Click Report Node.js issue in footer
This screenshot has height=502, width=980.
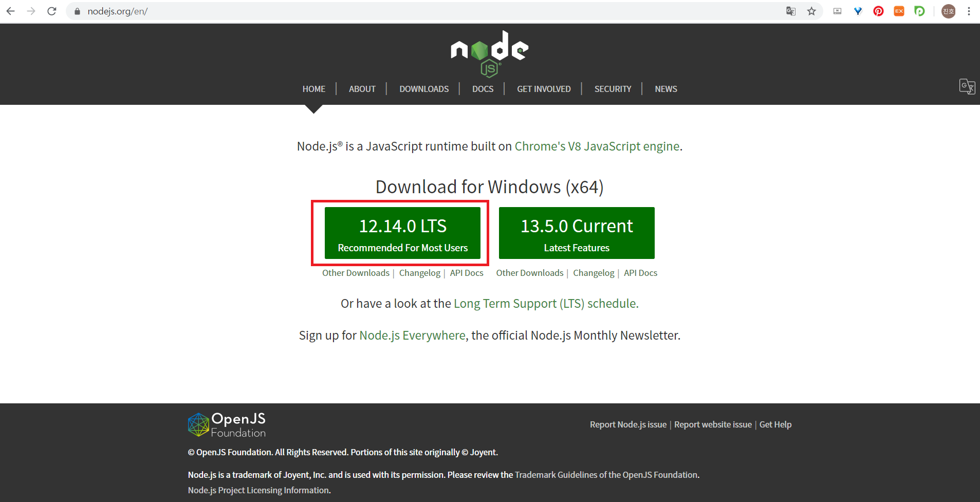(628, 424)
